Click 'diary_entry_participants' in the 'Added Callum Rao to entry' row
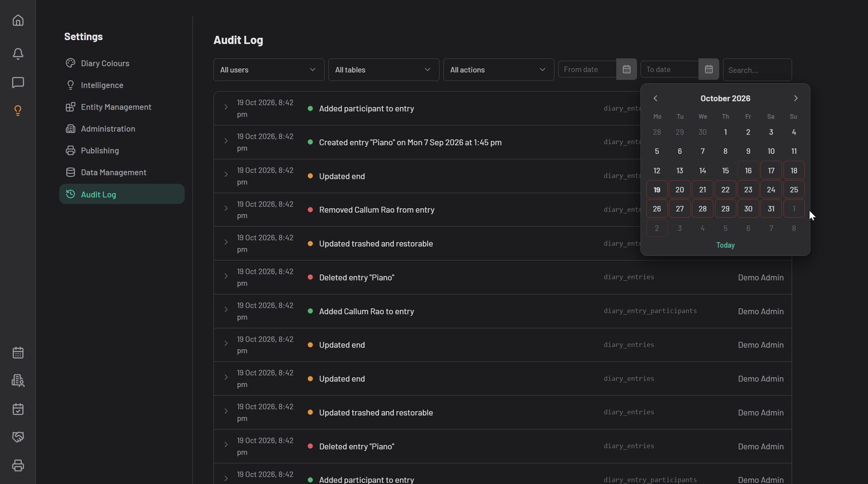868x484 pixels. [x=650, y=311]
